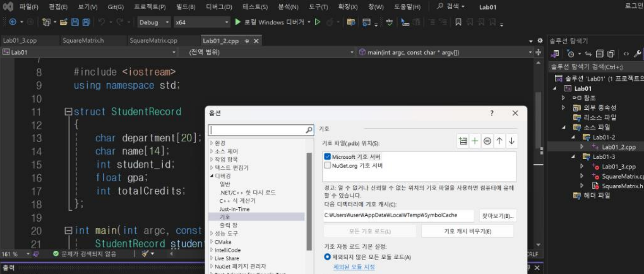This screenshot has height=274, width=644.
Task: Click the wrench properties icon in Solution Explorer
Action: [637, 54]
